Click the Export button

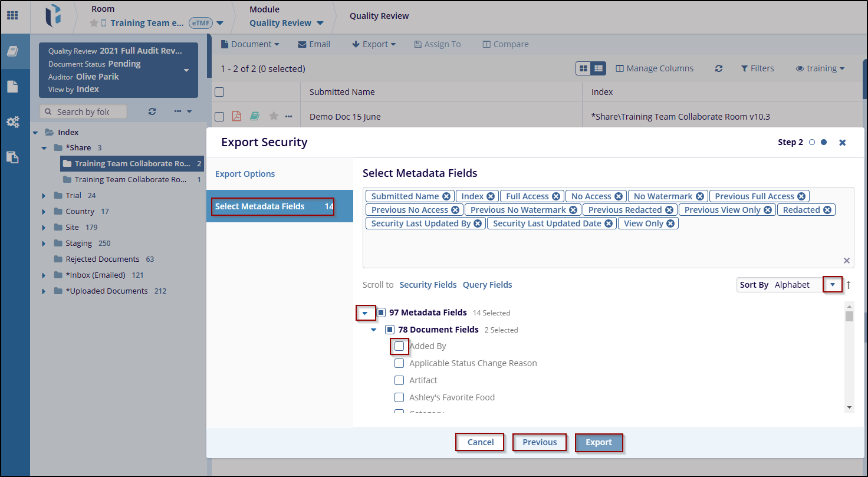click(x=599, y=442)
